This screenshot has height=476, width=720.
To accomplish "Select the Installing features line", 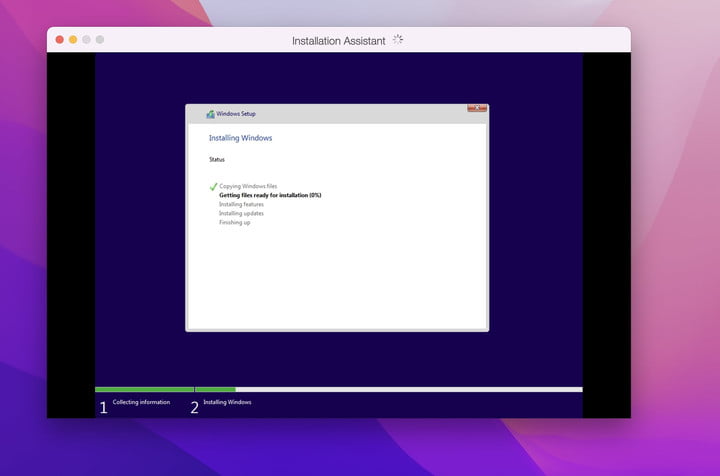I will click(241, 204).
